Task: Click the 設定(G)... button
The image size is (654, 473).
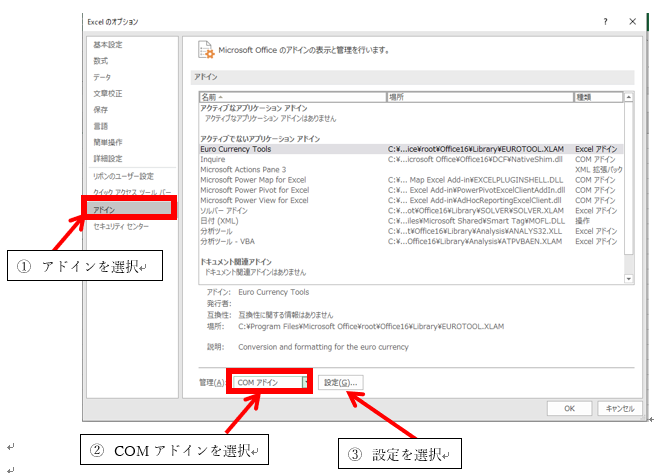Action: click(x=340, y=382)
